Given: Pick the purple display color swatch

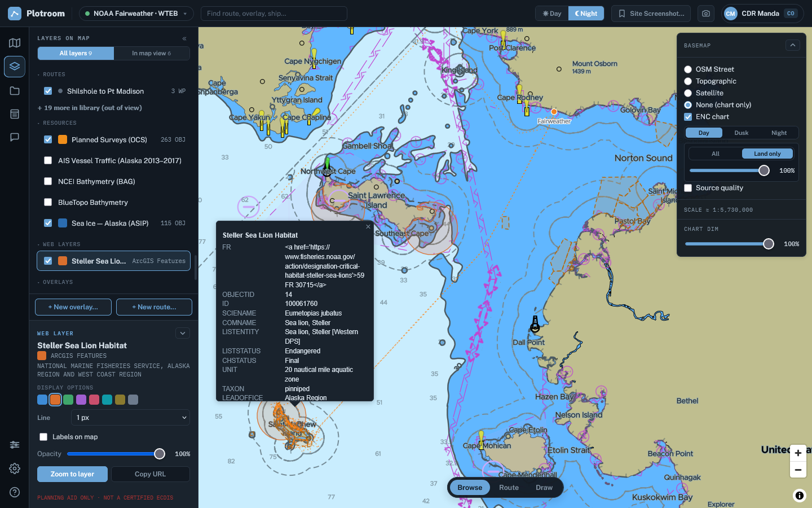Looking at the screenshot, I should pyautogui.click(x=81, y=400).
